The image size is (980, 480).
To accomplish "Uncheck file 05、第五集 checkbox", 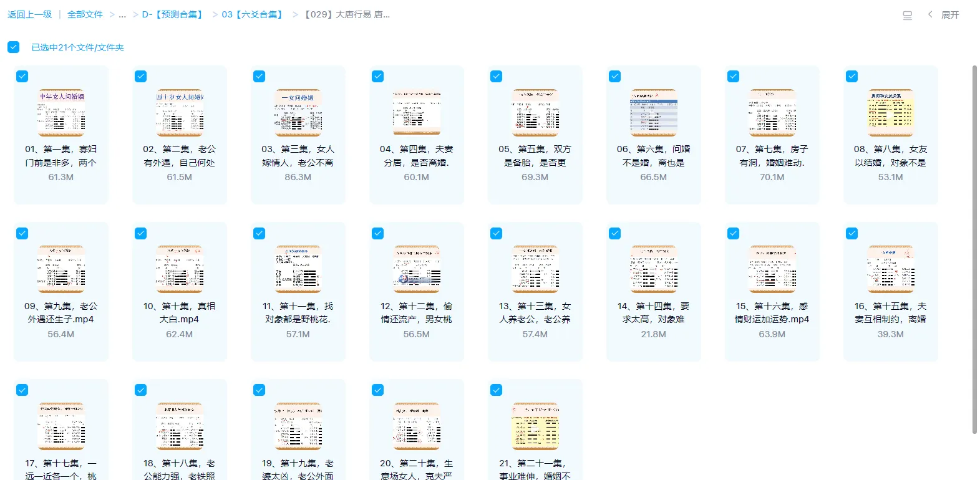I will [x=497, y=76].
